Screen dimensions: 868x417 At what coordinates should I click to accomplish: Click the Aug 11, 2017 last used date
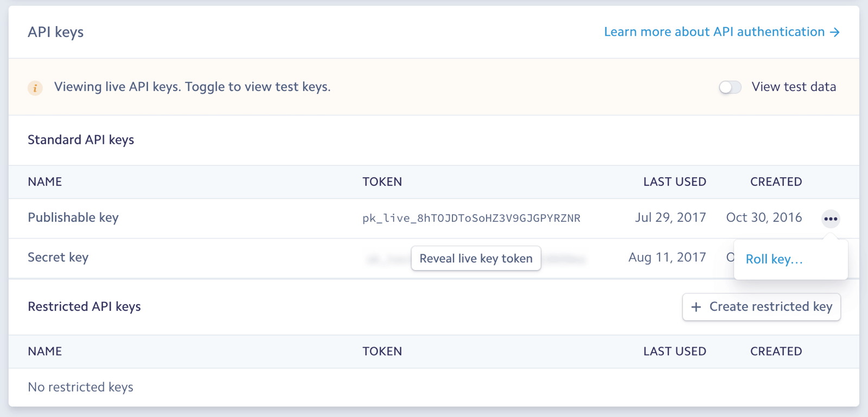[667, 257]
